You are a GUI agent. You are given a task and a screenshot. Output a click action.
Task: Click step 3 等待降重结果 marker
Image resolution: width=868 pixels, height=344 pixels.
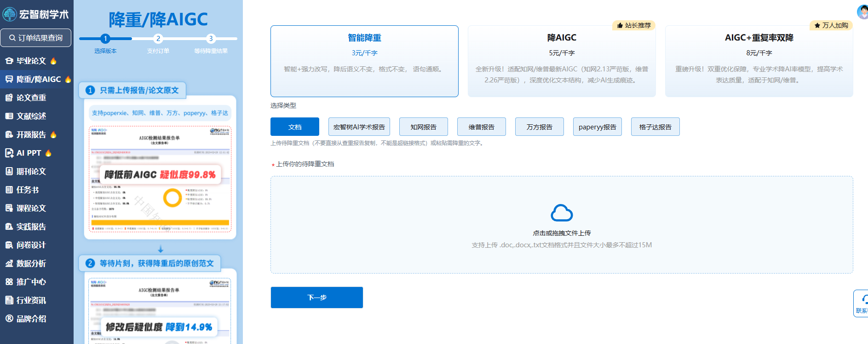coord(211,39)
